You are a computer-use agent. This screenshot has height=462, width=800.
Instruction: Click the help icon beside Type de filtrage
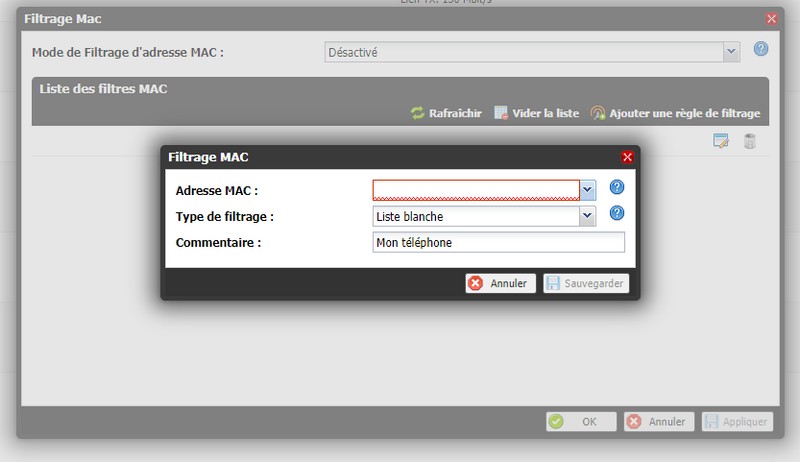617,214
